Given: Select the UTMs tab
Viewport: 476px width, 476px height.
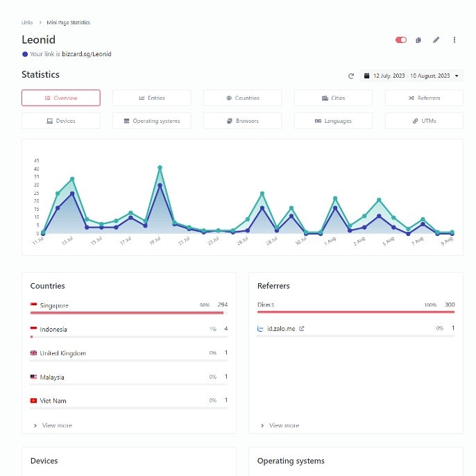Looking at the screenshot, I should (424, 121).
